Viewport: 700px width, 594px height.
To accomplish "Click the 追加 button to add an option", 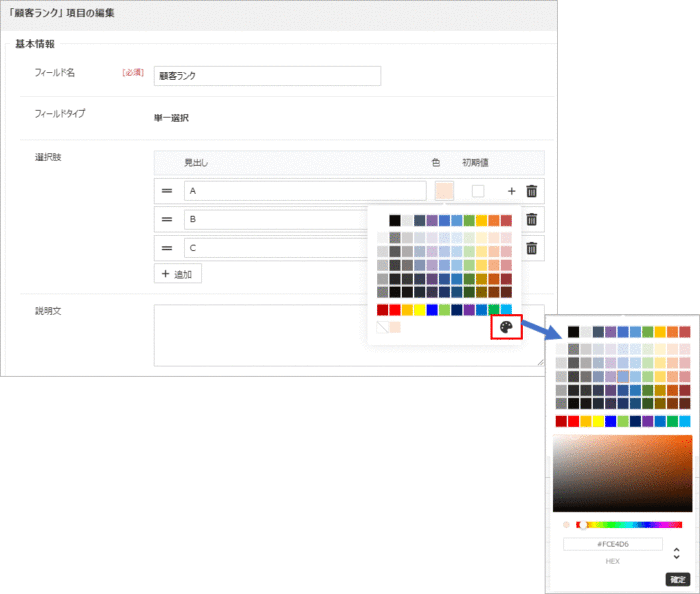I will [x=178, y=274].
